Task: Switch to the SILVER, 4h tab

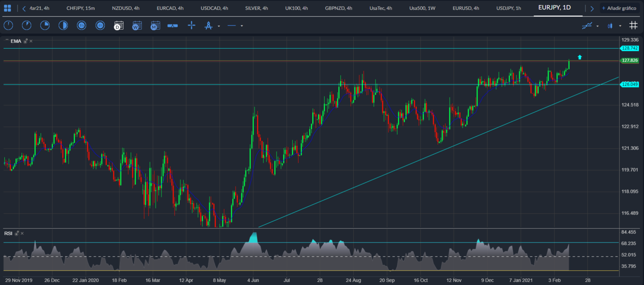Action: coord(257,8)
